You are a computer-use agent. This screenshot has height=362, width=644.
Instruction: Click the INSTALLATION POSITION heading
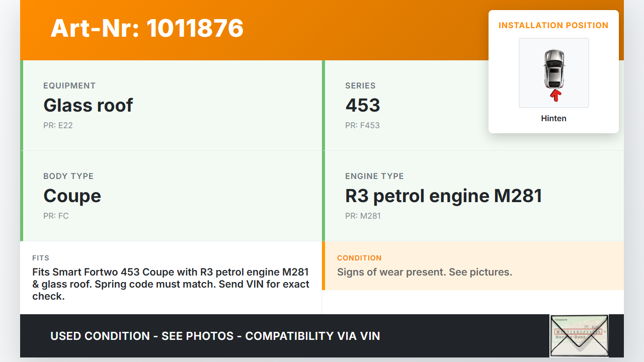[x=553, y=26]
